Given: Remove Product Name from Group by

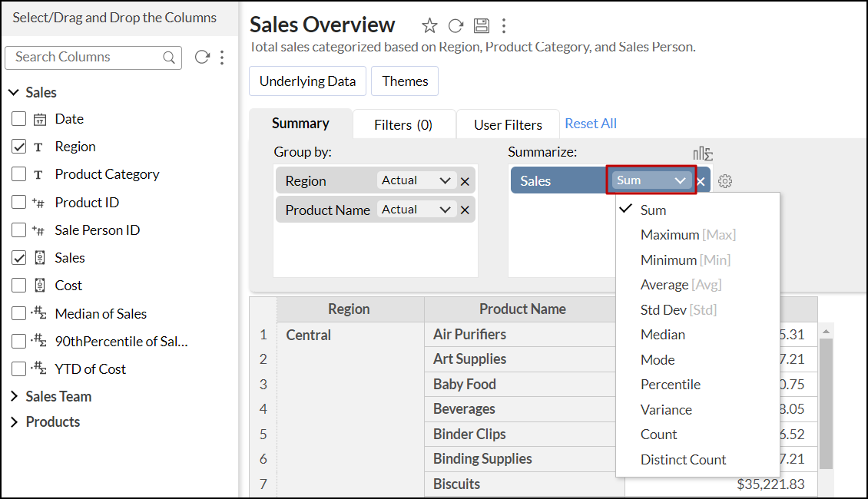Looking at the screenshot, I should click(465, 210).
